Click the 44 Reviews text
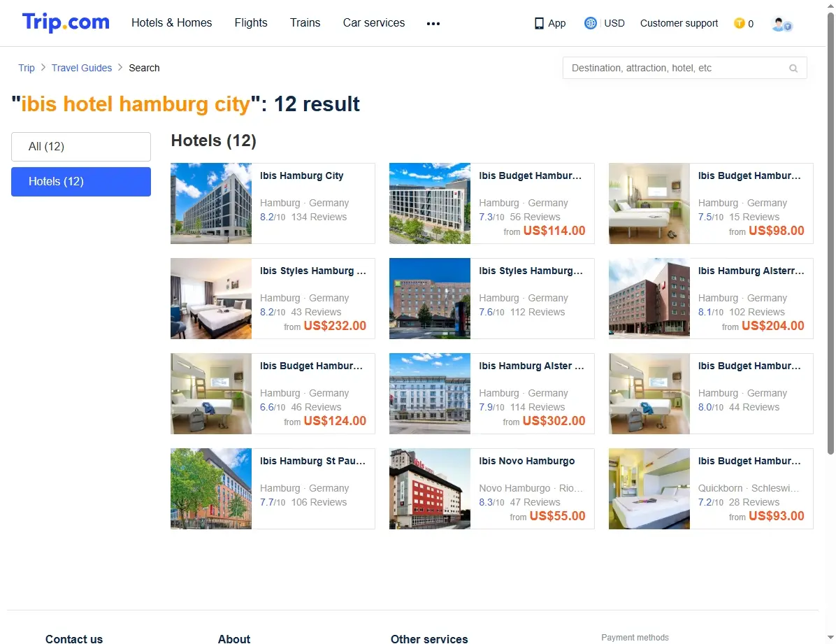Viewport: 836px width, 644px height. (754, 407)
